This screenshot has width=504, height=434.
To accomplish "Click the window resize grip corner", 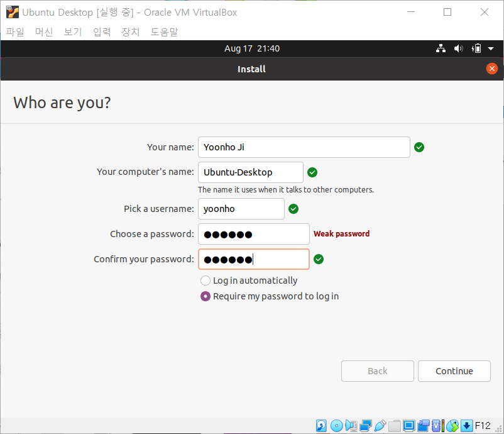I will pos(498,429).
